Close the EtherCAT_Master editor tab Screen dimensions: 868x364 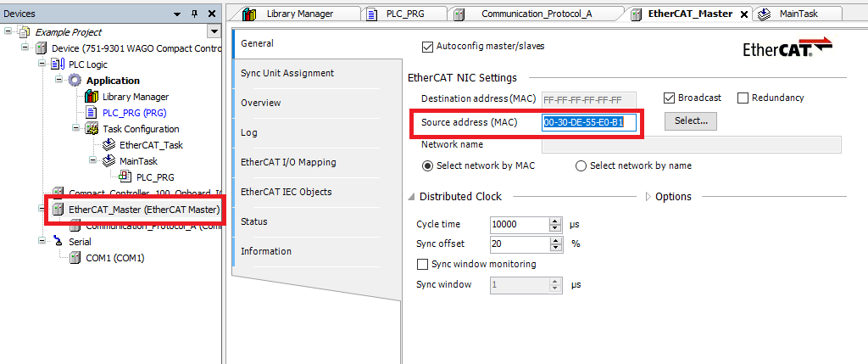point(743,14)
